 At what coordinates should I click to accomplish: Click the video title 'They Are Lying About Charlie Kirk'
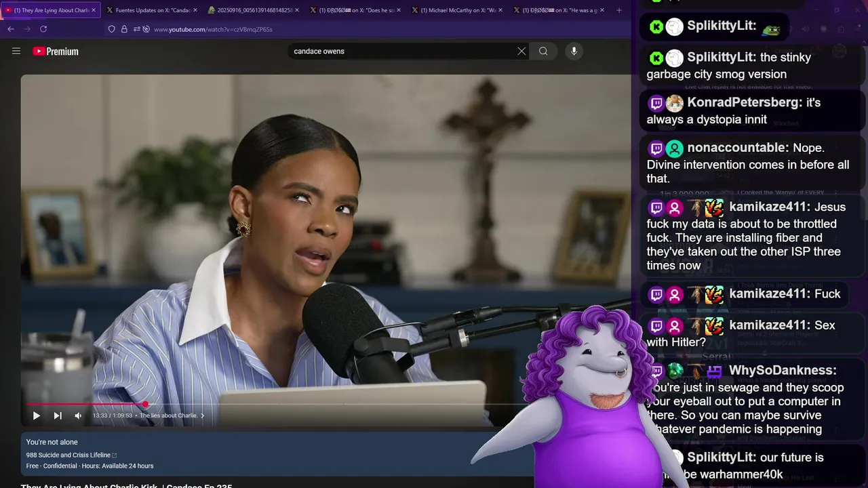coord(126,485)
